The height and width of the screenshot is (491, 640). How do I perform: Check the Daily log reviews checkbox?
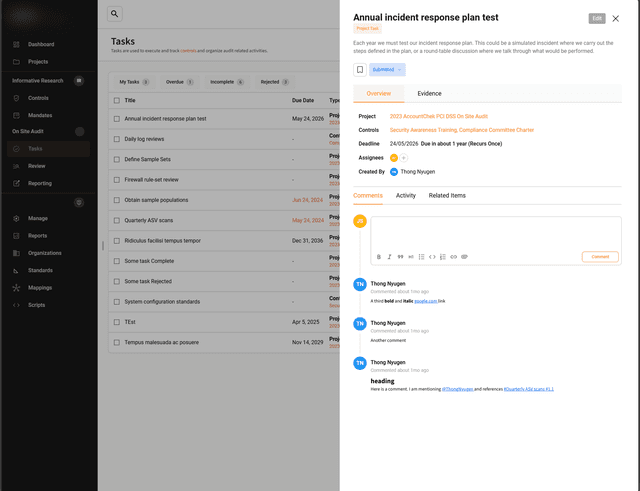[115, 139]
